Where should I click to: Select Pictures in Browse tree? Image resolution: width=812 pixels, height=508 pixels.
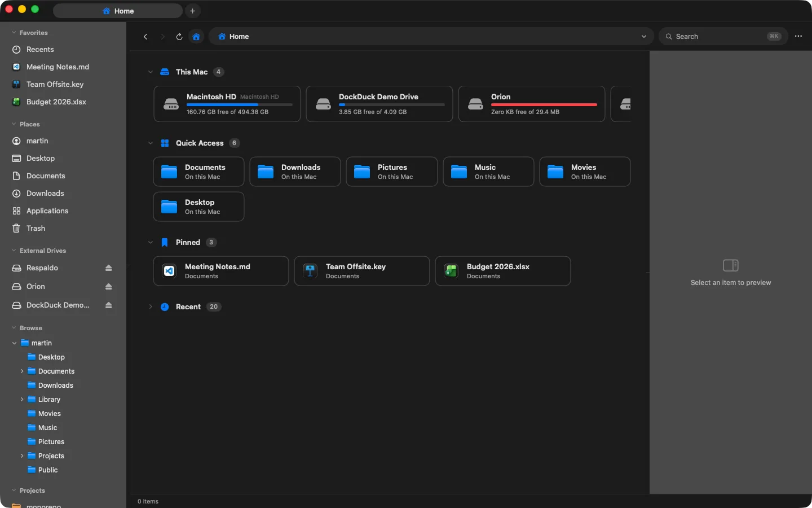63,442
